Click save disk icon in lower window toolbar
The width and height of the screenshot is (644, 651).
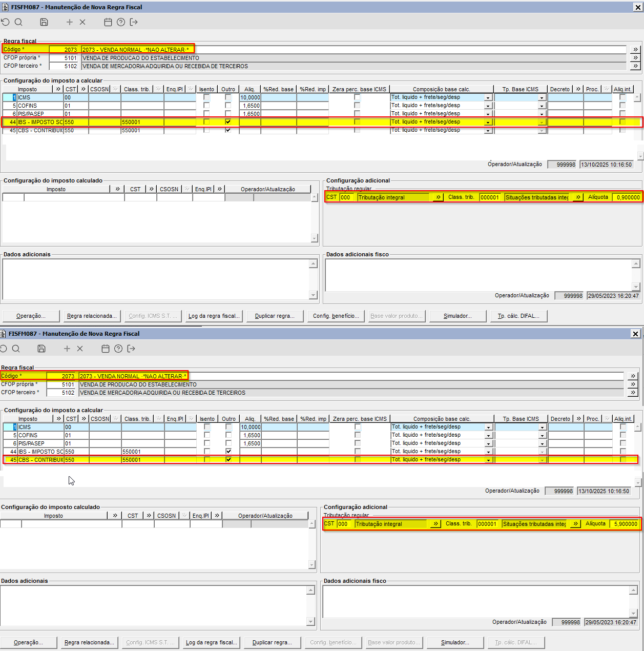coord(41,349)
